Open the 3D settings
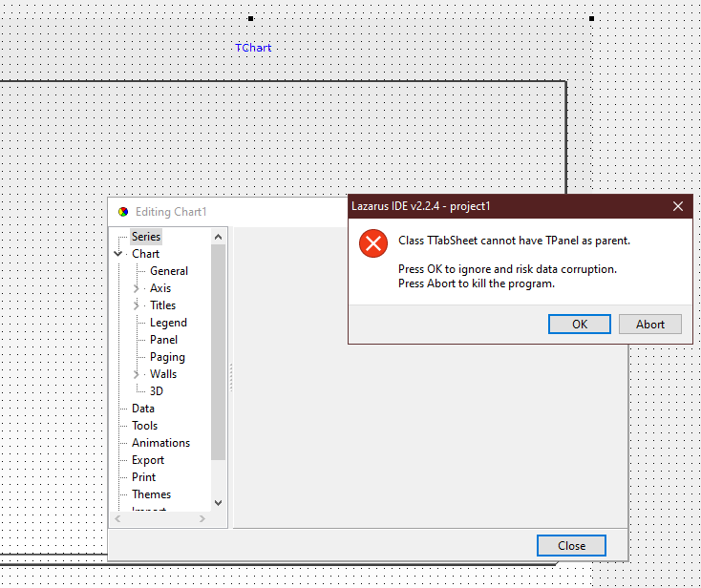 coord(157,391)
